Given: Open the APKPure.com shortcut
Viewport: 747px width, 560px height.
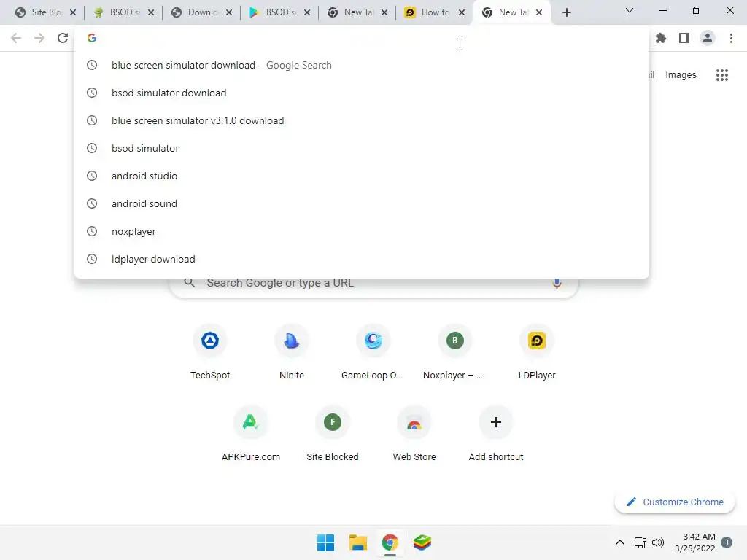Looking at the screenshot, I should click(251, 435).
